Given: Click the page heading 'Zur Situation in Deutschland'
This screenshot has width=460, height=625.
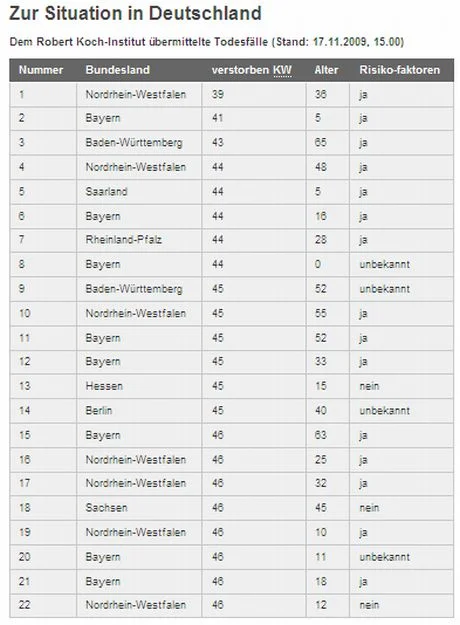Looking at the screenshot, I should tap(135, 14).
